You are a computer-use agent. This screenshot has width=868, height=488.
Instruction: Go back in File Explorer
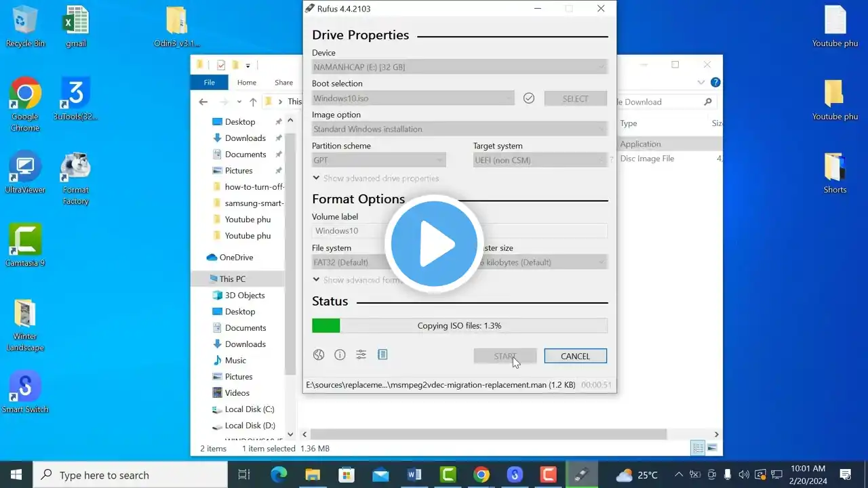pos(203,102)
